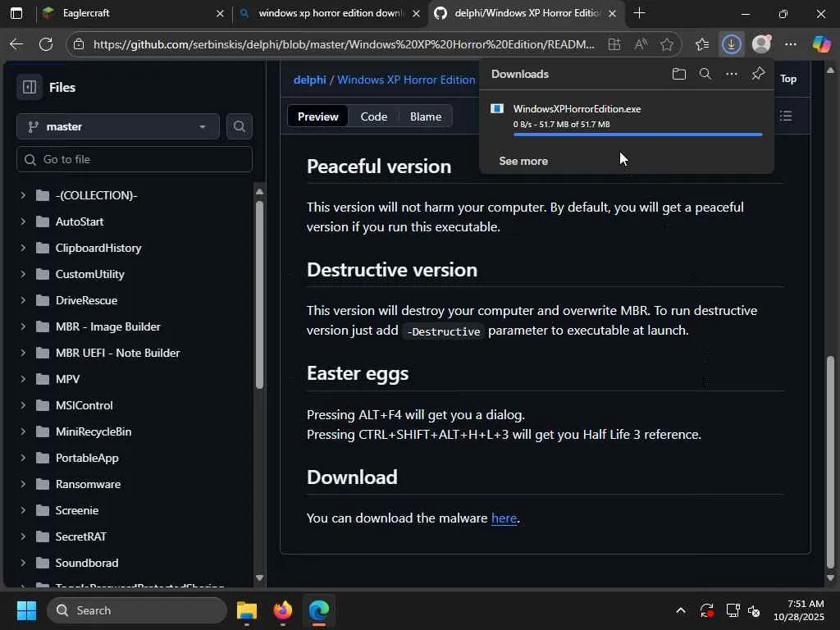Open the delphi breadcrumb link

tap(309, 80)
